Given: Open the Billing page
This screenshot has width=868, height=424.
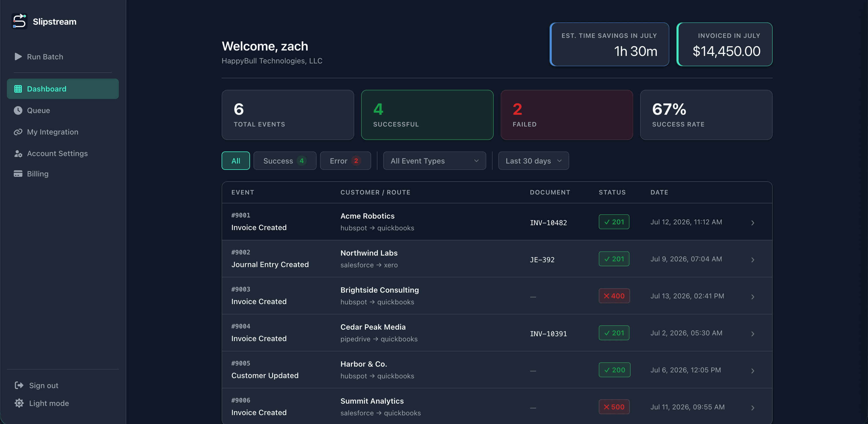Looking at the screenshot, I should (x=63, y=174).
